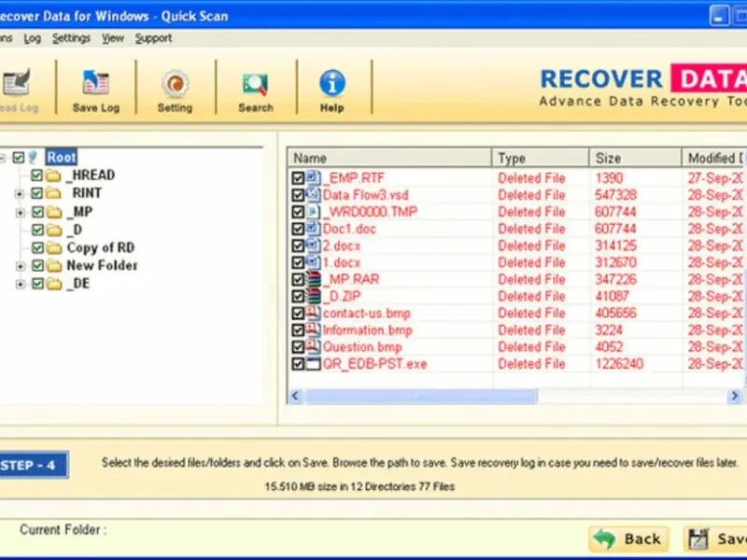
Task: Select the _HREAD folder icon
Action: [x=53, y=175]
